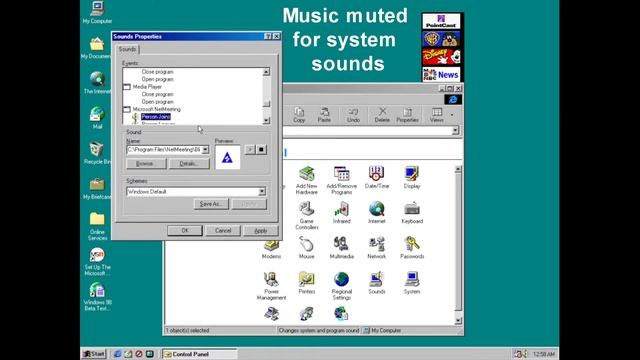Open the Modems applet
Image resolution: width=640 pixels, height=360 pixels.
click(271, 249)
